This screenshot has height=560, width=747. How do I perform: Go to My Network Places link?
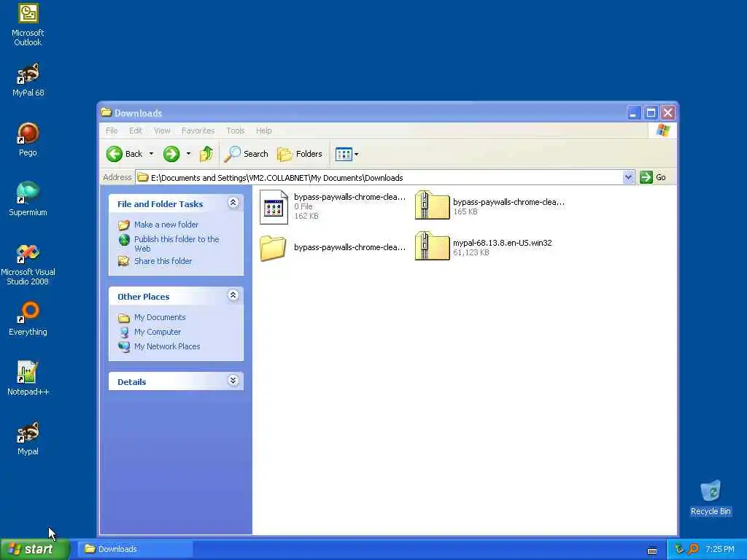167,346
